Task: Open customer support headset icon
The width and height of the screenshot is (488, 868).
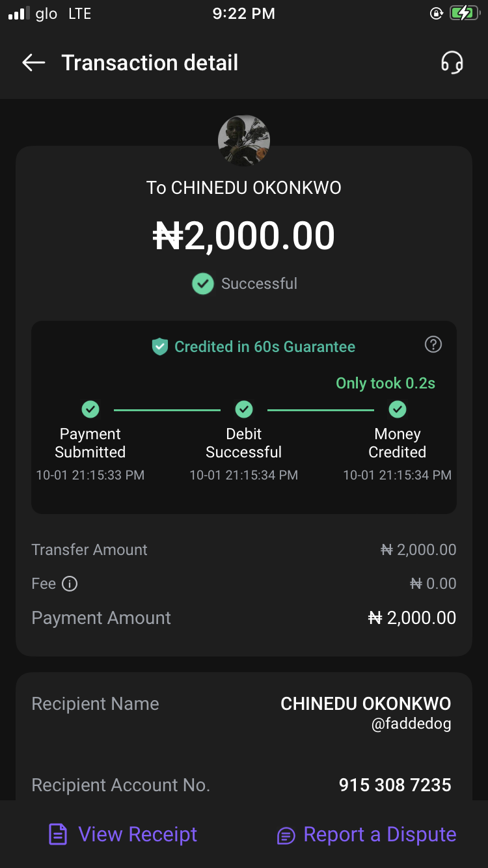Action: (x=452, y=63)
